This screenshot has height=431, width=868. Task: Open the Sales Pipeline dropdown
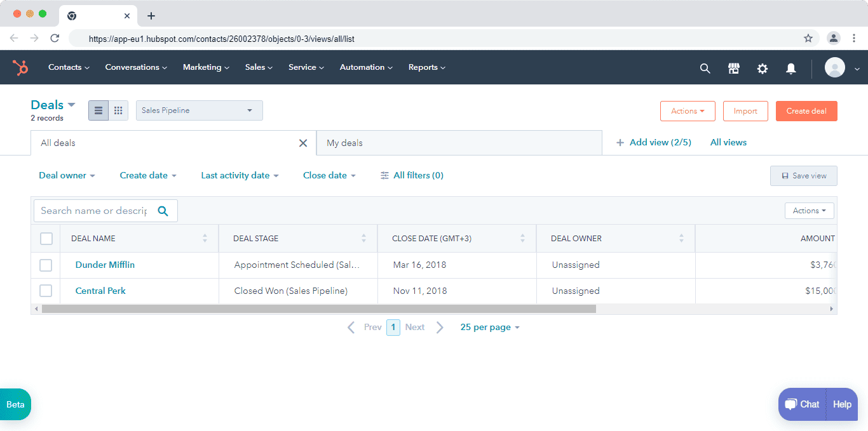tap(199, 110)
